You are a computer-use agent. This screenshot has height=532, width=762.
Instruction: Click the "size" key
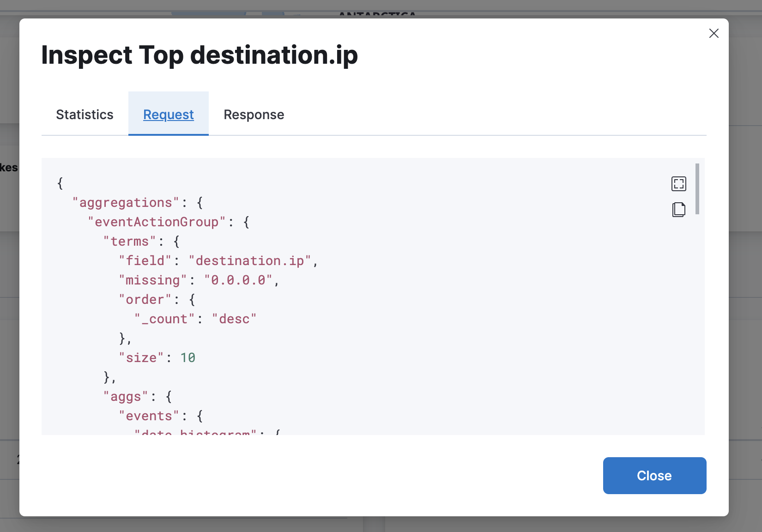pyautogui.click(x=141, y=358)
